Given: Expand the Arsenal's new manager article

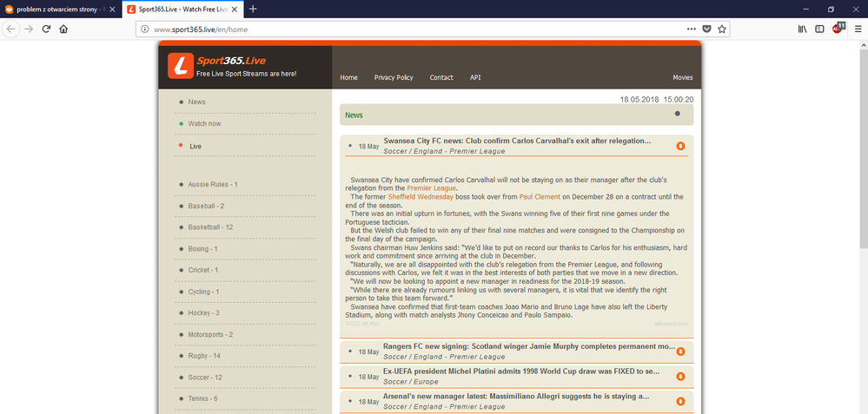Looking at the screenshot, I should click(x=680, y=401).
